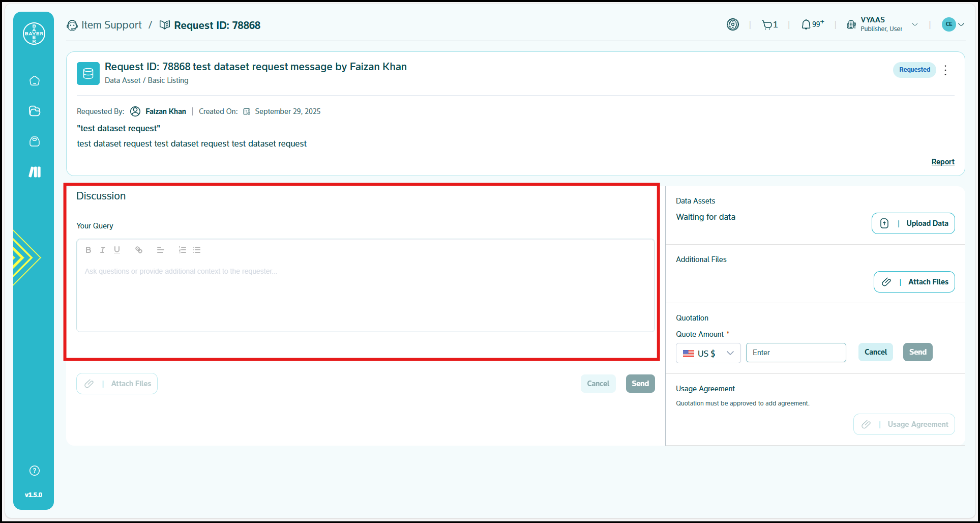The width and height of the screenshot is (980, 523).
Task: Expand the US $ currency dropdown
Action: [x=708, y=353]
